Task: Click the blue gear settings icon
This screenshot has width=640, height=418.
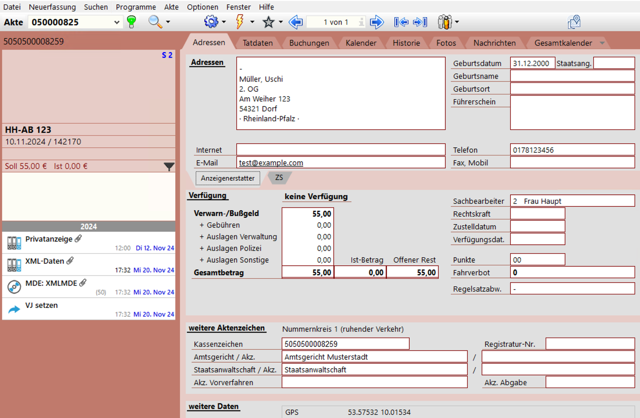Action: coord(211,22)
